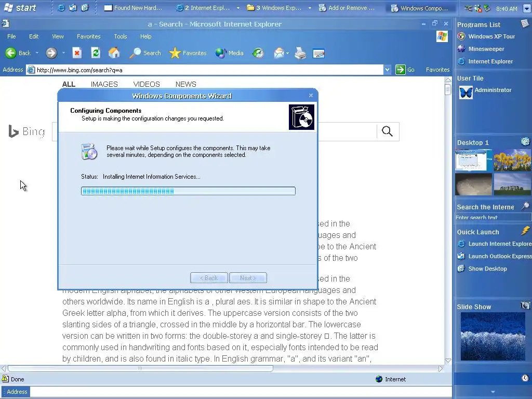Switch to Found New Hardware taskbar button
532x399 pixels.
[x=134, y=8]
